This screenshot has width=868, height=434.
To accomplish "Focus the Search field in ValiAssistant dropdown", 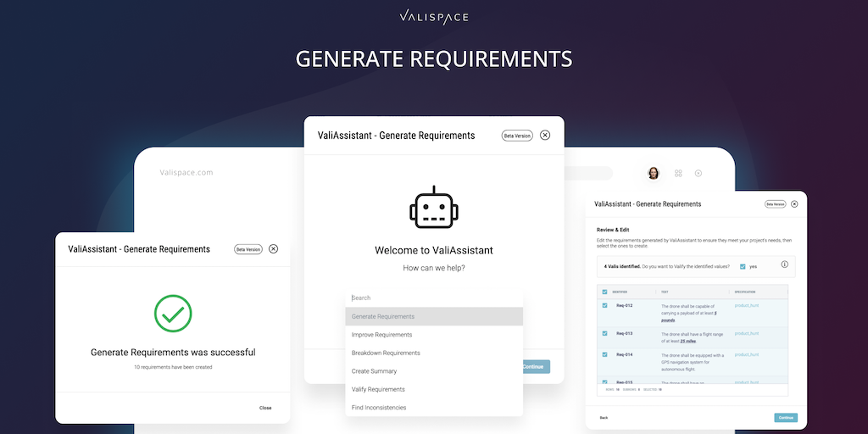I will point(434,298).
